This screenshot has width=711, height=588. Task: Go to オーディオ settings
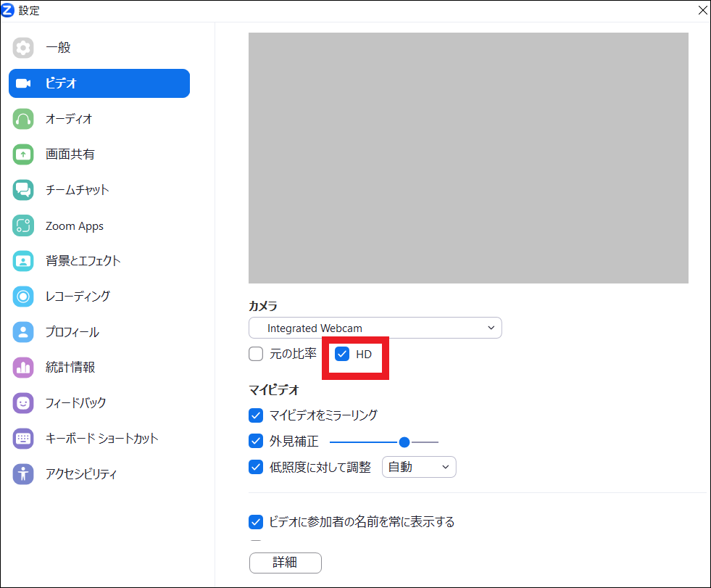click(x=99, y=119)
